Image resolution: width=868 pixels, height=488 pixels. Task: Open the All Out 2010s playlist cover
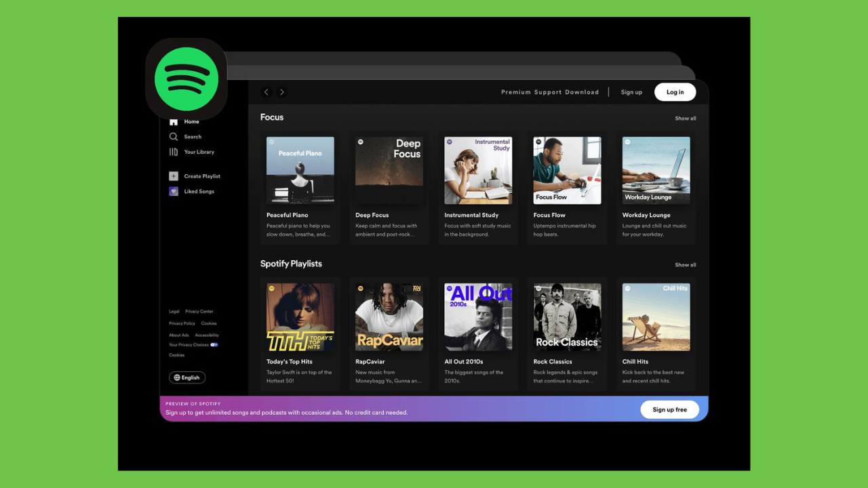(x=478, y=317)
